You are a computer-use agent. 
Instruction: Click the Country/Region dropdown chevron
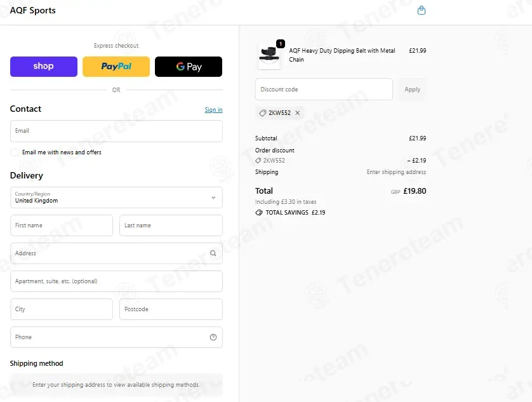tap(213, 198)
